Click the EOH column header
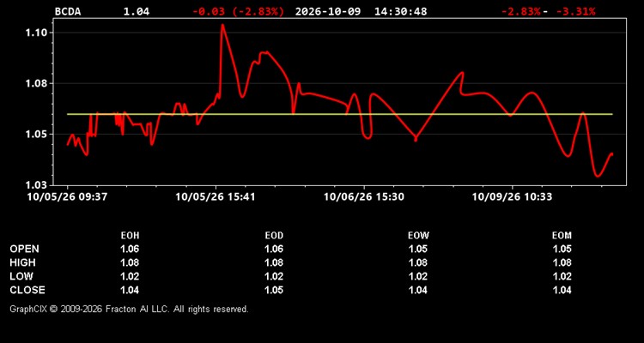Viewport: 644px width, 343px height. 130,236
